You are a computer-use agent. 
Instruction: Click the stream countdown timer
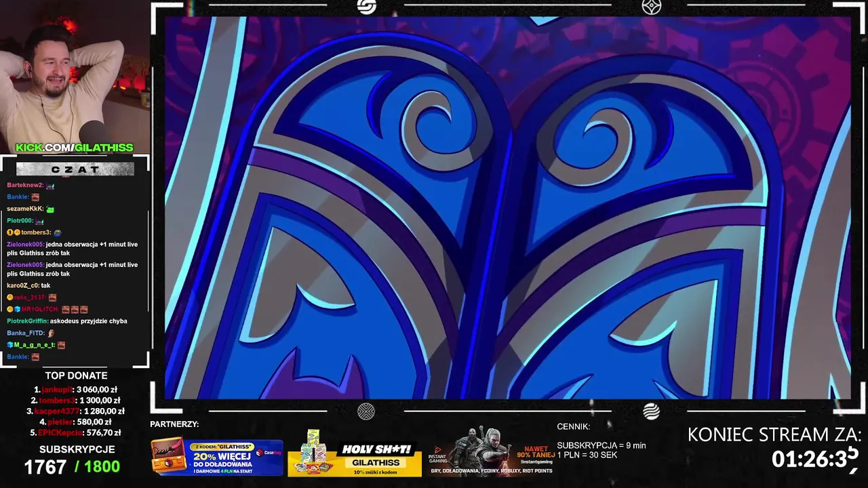(x=816, y=460)
